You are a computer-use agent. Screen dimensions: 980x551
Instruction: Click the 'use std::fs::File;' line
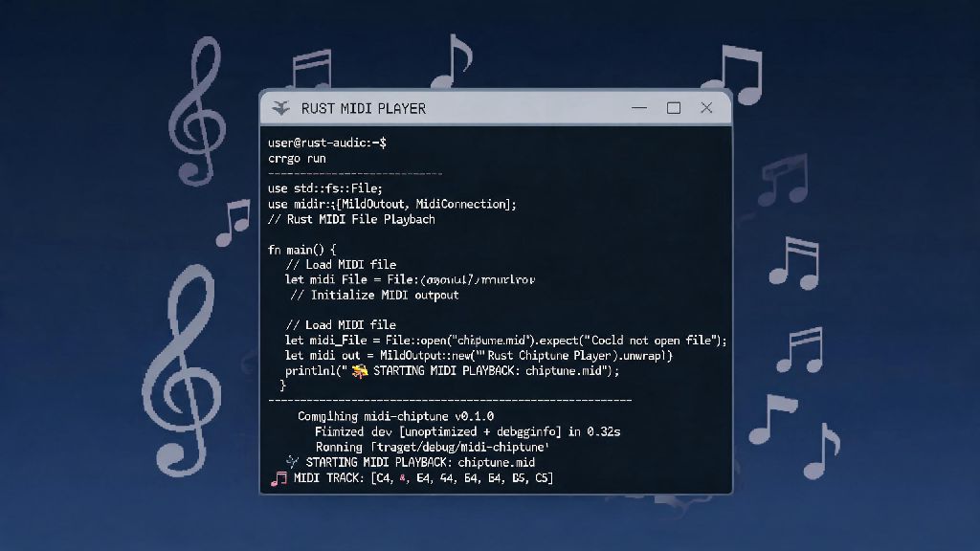coord(325,188)
